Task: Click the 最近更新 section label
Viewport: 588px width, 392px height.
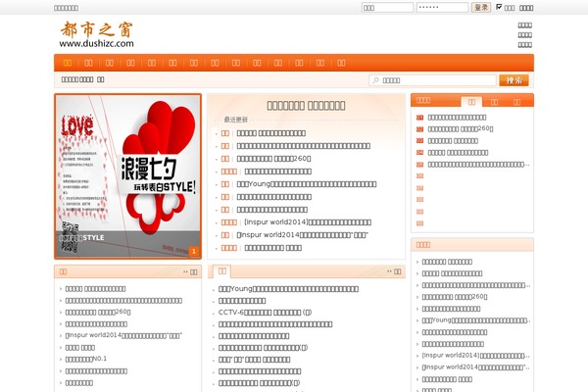Action: (x=236, y=120)
